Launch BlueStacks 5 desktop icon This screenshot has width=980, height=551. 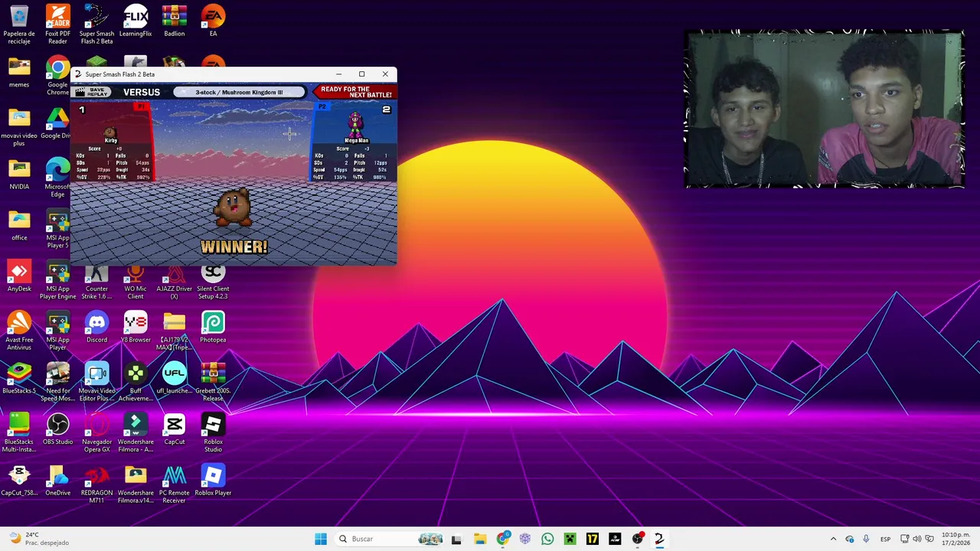coord(19,378)
